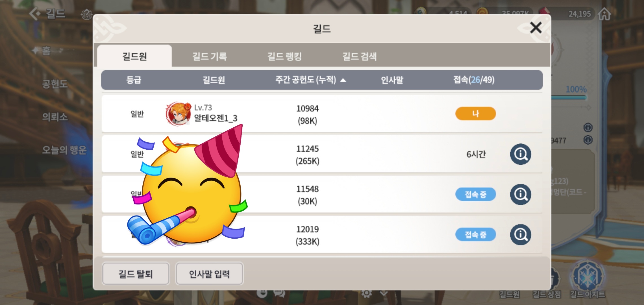Click the orange 나 badge

(x=475, y=114)
